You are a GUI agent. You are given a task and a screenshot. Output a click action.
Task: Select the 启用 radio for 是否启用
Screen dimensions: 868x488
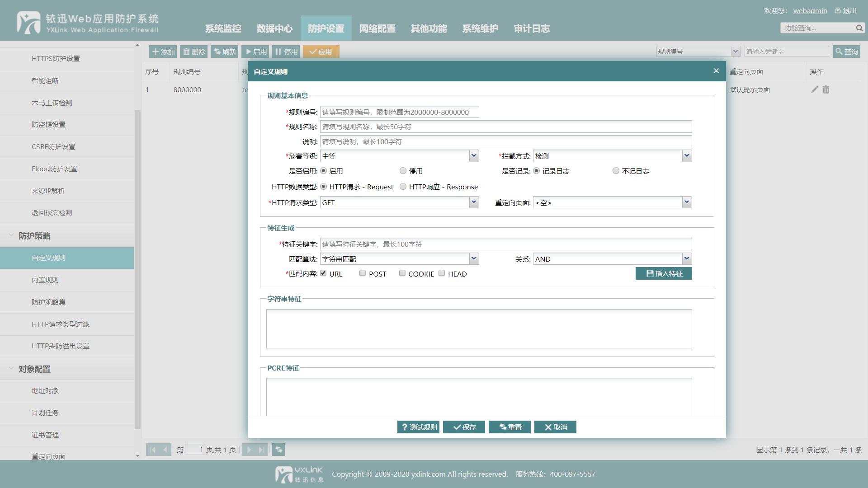click(323, 171)
